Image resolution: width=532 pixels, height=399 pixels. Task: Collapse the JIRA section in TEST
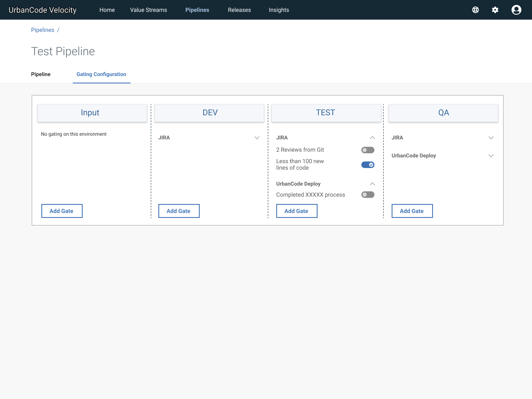coord(372,138)
